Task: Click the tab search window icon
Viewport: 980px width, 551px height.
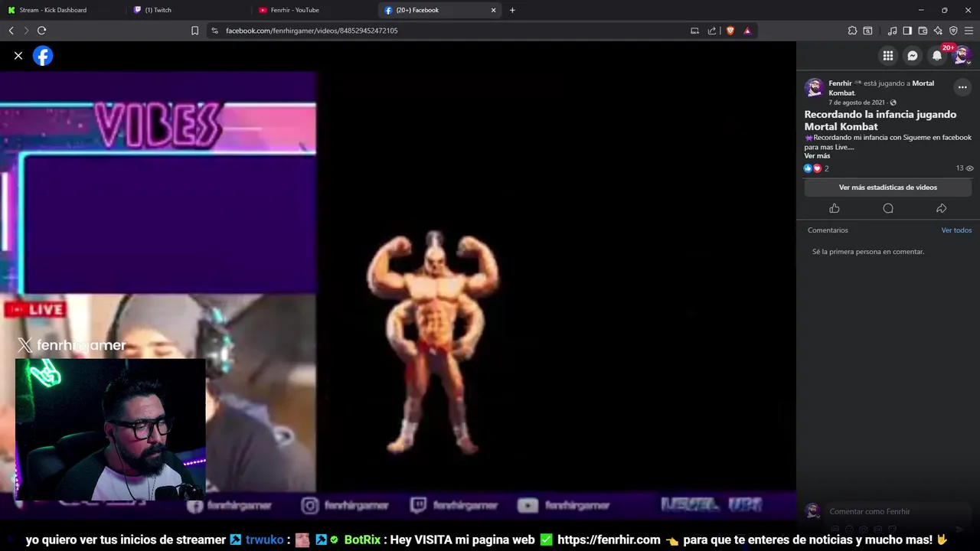Action: pos(867,31)
